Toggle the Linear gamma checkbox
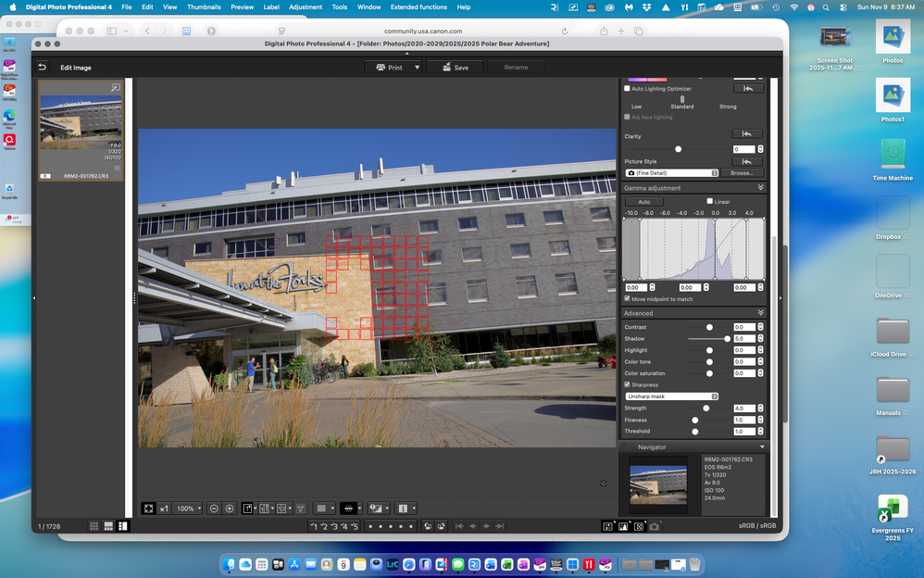Viewport: 924px width, 578px height. tap(710, 201)
